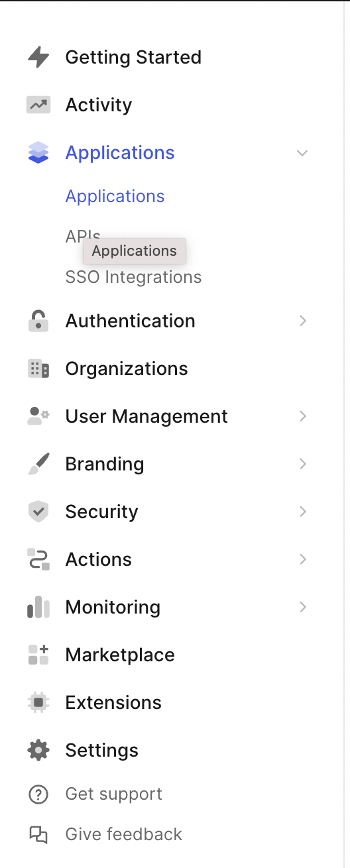Select the Applications submenu entry
This screenshot has height=868, width=350.
pos(115,196)
